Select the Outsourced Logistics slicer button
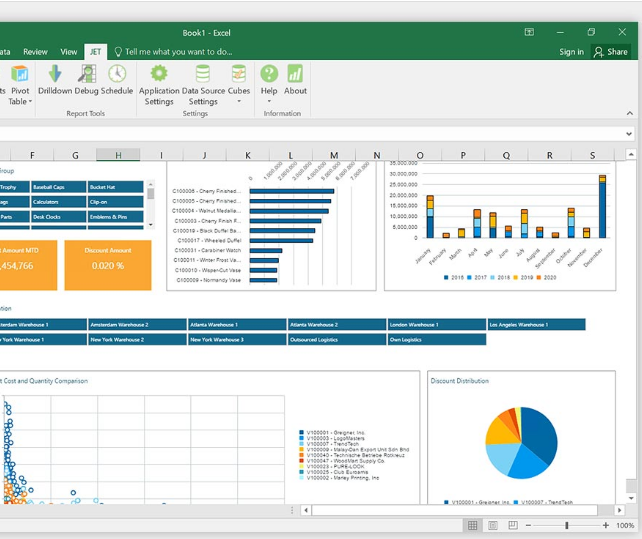 pos(337,340)
